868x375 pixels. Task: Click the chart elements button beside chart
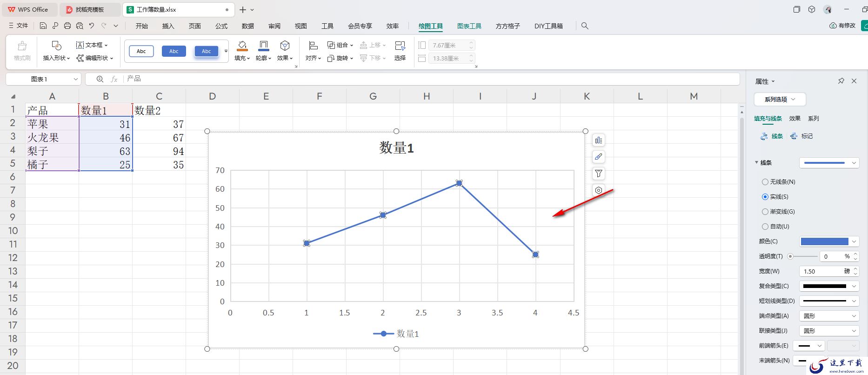pyautogui.click(x=599, y=140)
